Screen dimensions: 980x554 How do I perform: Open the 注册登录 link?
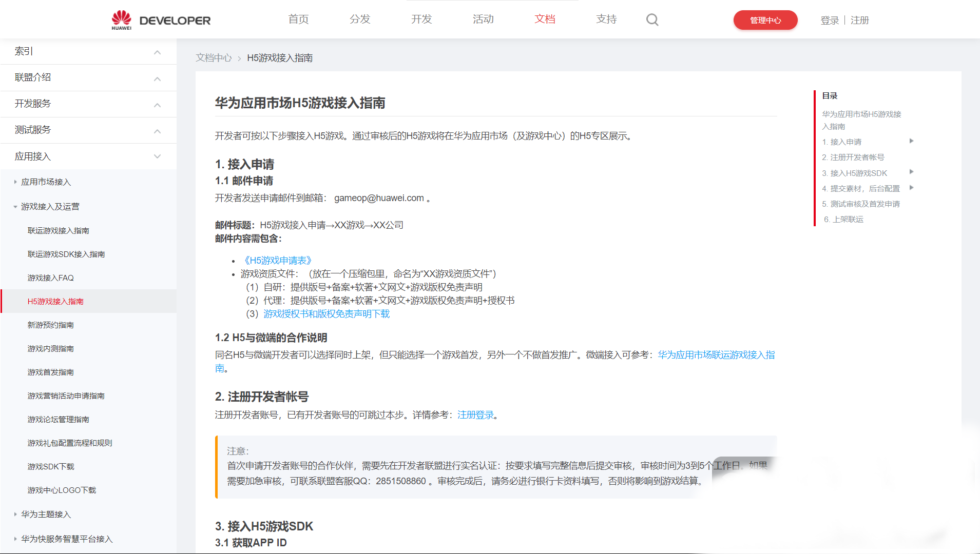tap(475, 415)
